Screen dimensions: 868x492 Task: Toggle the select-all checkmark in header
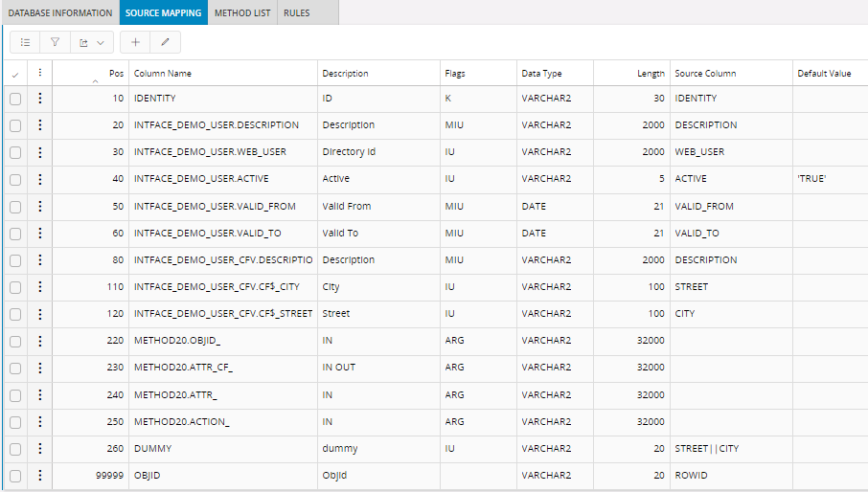[14, 74]
